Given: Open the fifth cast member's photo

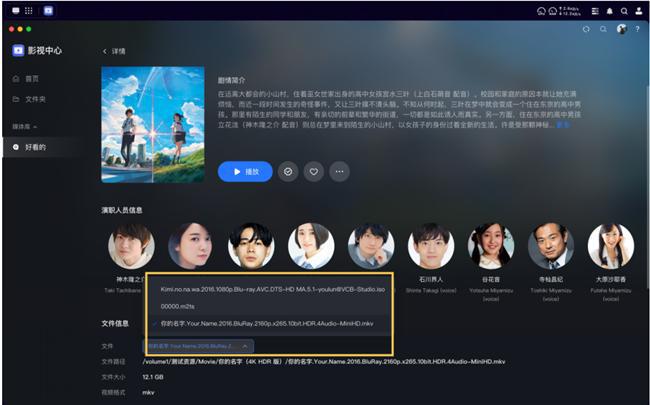Looking at the screenshot, I should 371,246.
